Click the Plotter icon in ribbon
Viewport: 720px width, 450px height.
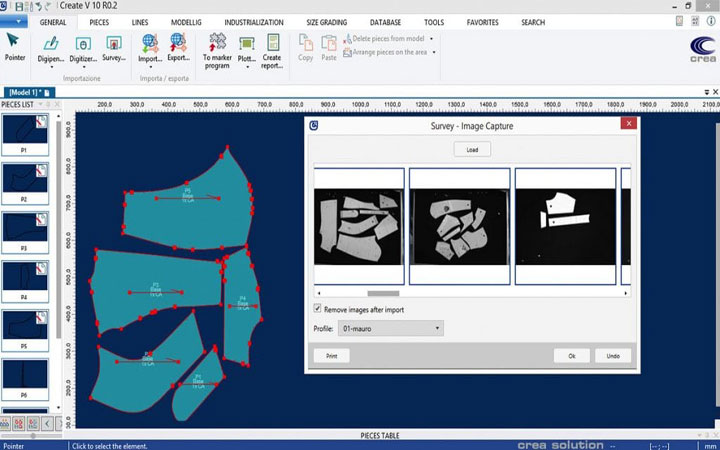tap(245, 43)
